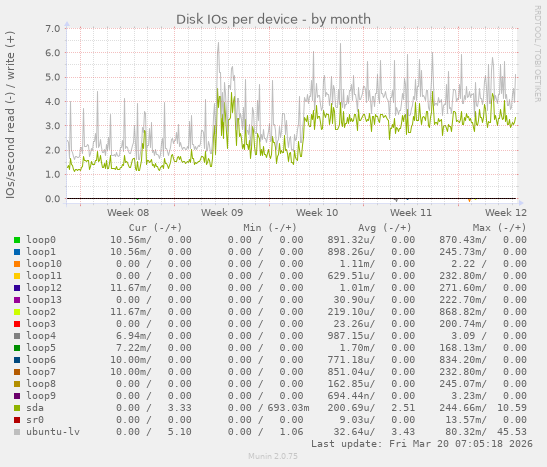547x467 pixels.
Task: Click the loop0 green color swatch
Action: click(x=17, y=240)
